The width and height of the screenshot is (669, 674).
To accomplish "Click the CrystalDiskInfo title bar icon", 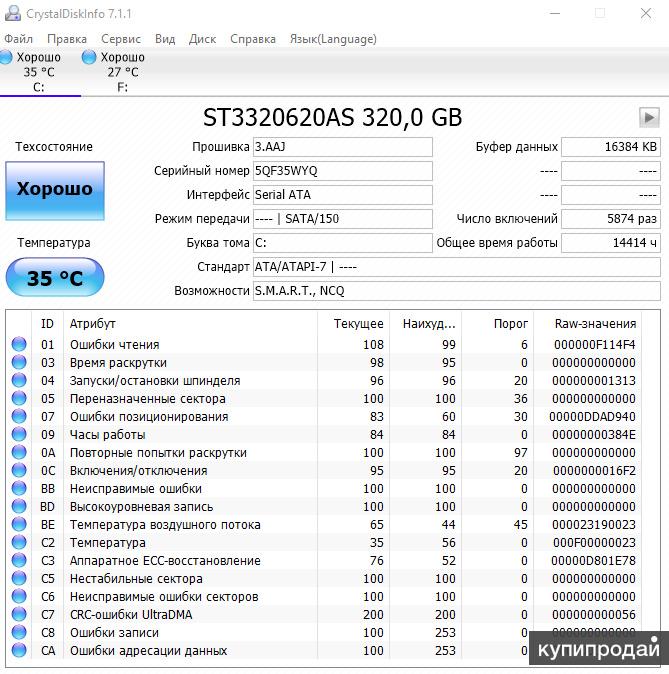I will (x=13, y=13).
